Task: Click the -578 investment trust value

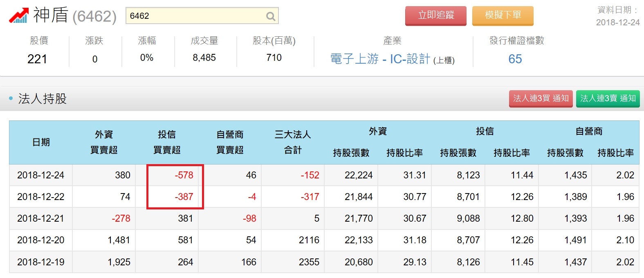Action: 184,175
